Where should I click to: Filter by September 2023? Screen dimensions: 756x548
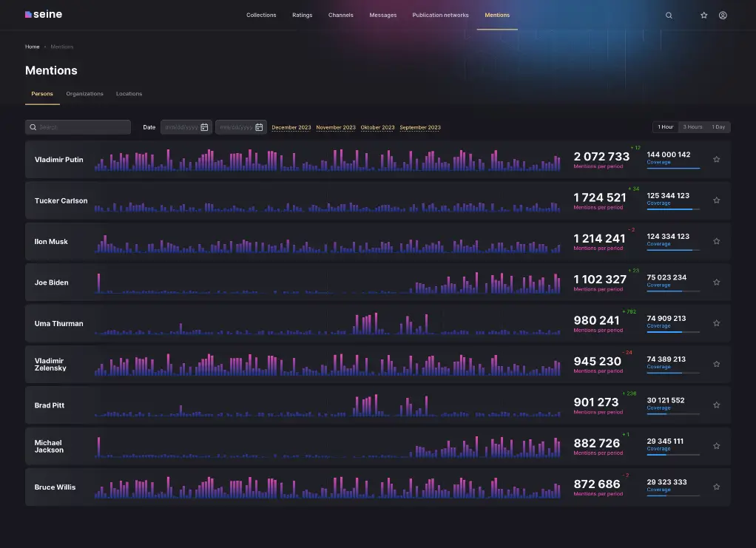420,128
